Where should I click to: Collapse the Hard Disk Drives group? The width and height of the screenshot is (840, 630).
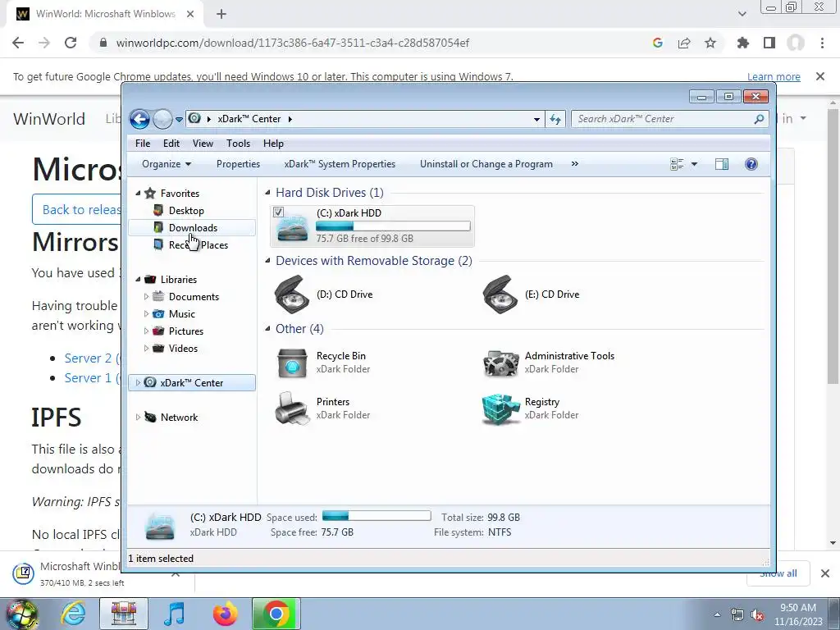pos(268,193)
